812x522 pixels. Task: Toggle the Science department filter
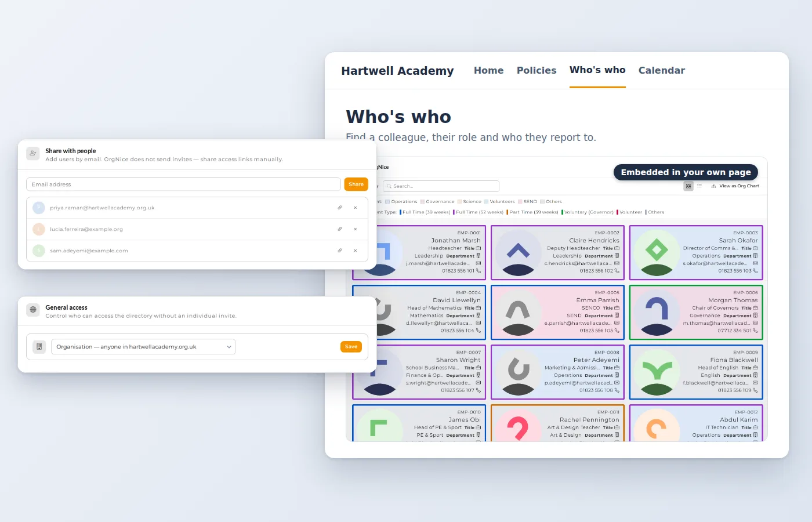[469, 202]
